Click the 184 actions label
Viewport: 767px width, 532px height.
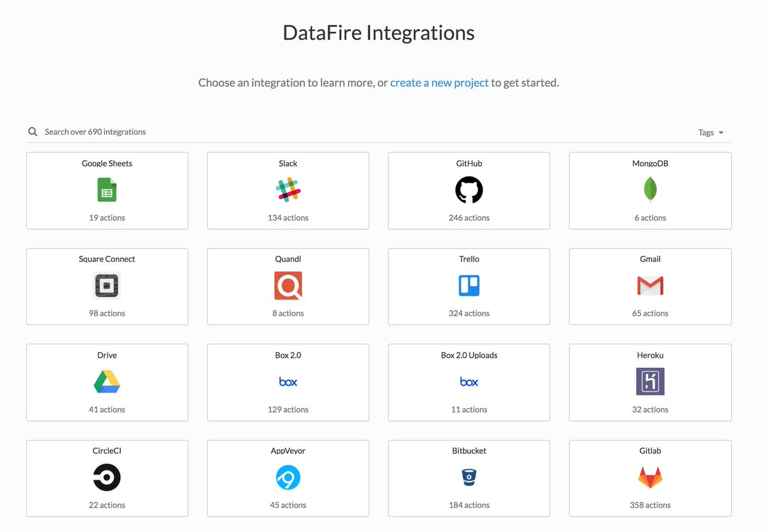pyautogui.click(x=469, y=505)
